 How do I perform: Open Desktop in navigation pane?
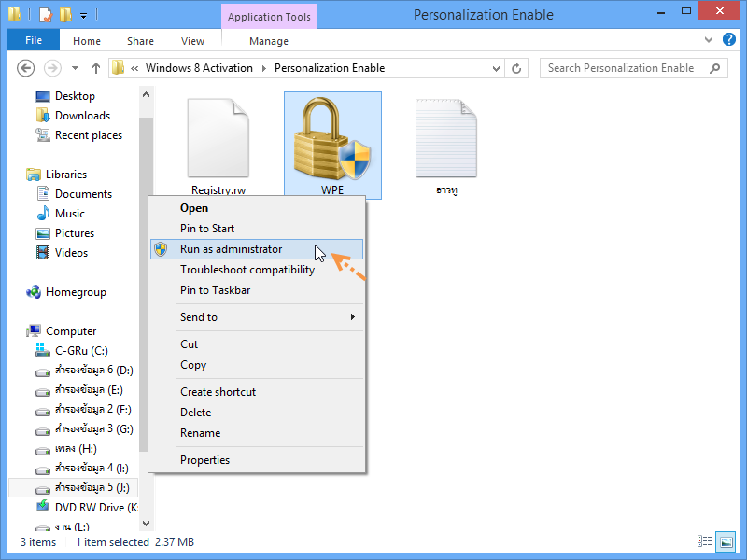point(65,96)
